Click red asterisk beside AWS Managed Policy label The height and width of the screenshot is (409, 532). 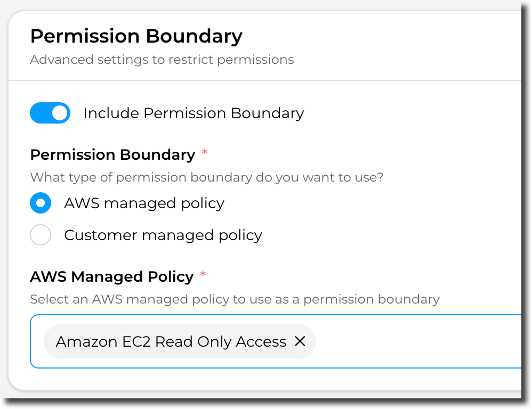(203, 275)
